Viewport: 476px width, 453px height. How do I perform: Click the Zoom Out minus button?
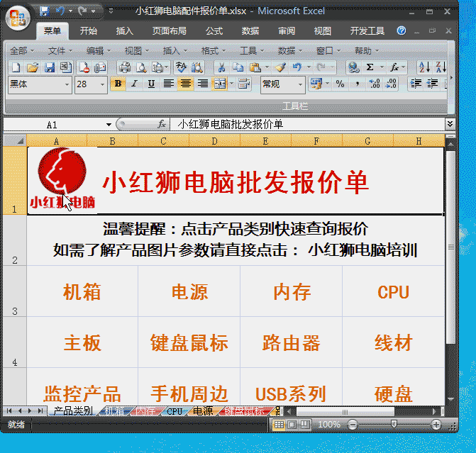tap(353, 425)
